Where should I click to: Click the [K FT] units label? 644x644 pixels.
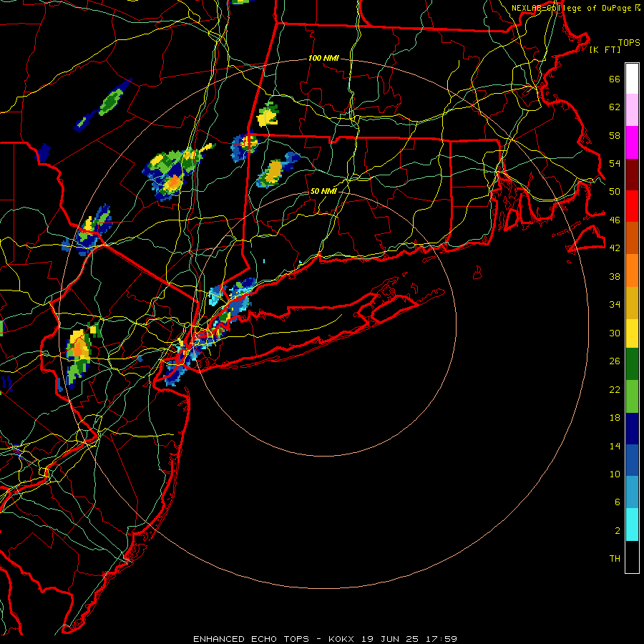pos(605,49)
